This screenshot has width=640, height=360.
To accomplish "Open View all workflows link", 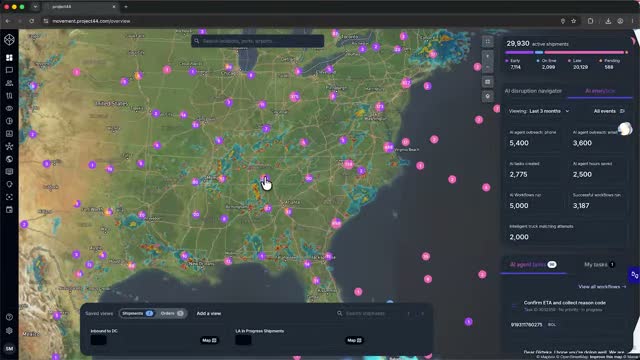I will tap(602, 287).
